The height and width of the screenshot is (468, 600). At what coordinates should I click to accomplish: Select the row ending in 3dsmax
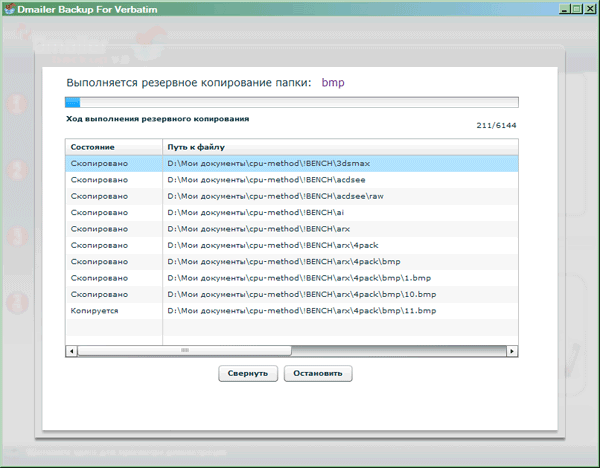(x=291, y=162)
